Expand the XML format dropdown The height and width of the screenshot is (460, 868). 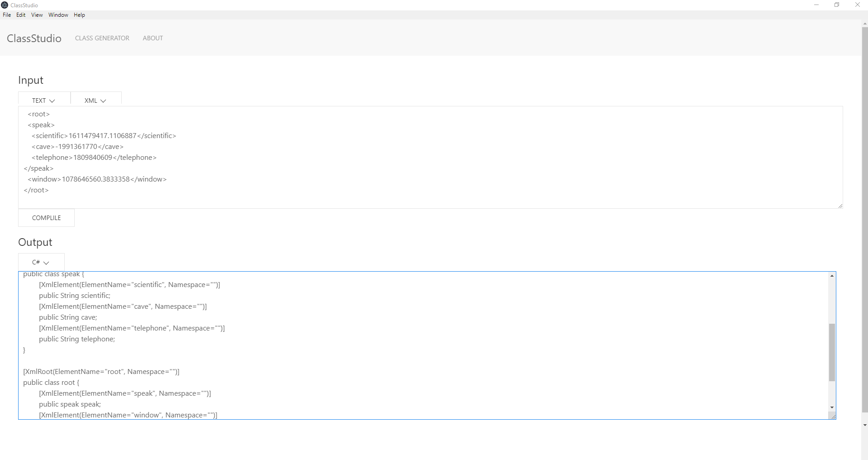(95, 101)
